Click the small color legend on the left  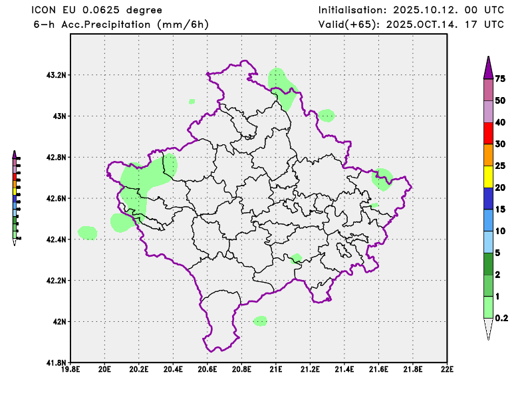(15, 198)
